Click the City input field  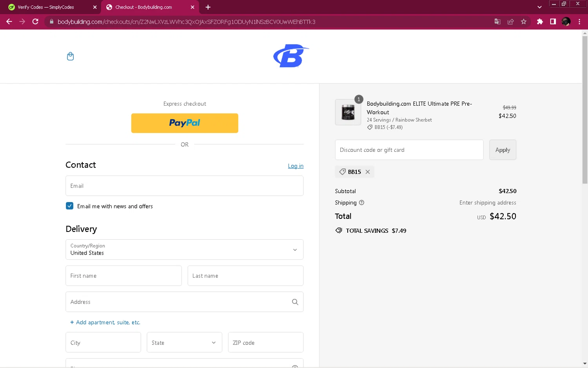click(x=103, y=342)
